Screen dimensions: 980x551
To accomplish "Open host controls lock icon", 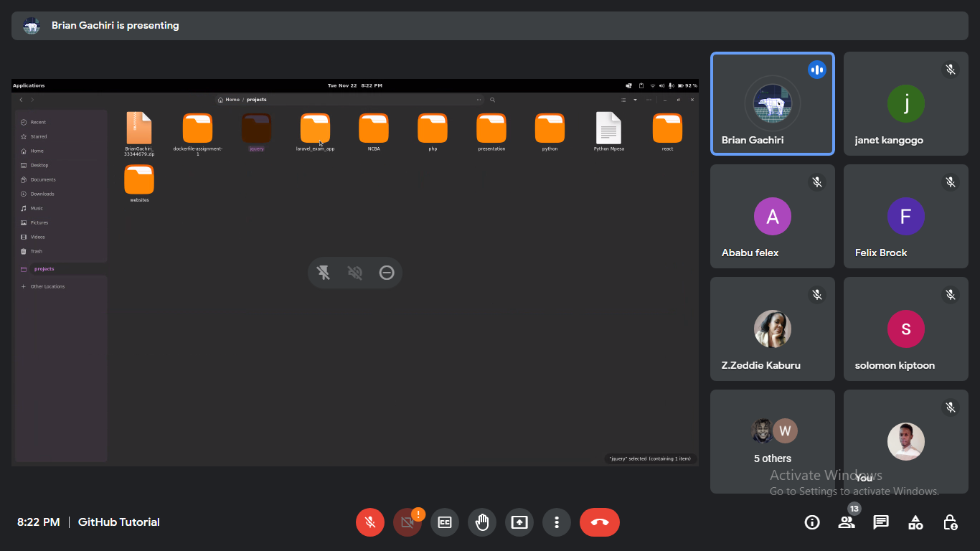I will pos(950,522).
